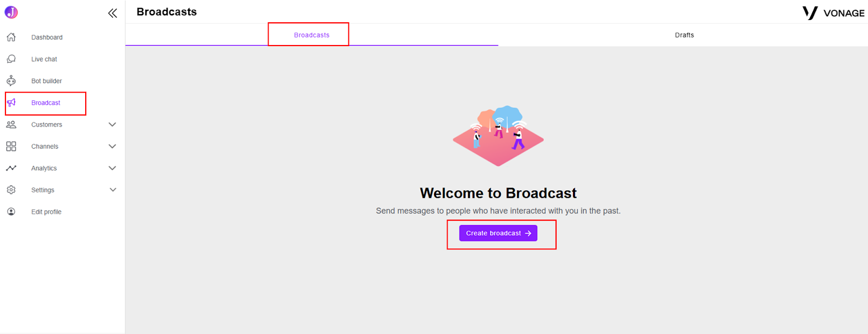Click the Live chat bubble icon
This screenshot has width=868, height=334.
[11, 59]
